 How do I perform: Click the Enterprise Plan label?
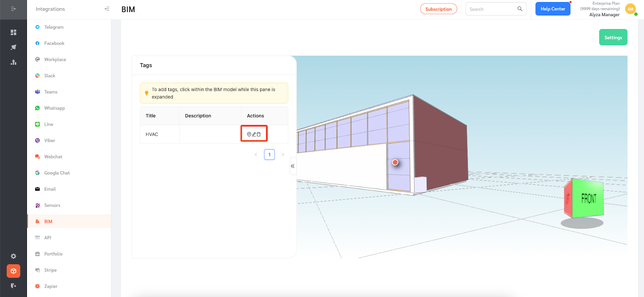click(606, 3)
